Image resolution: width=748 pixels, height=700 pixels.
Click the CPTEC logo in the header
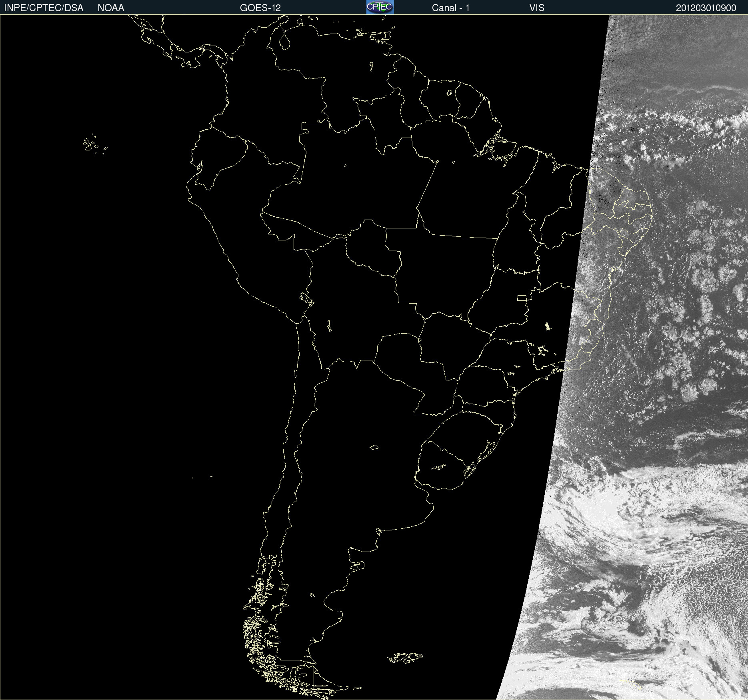coord(380,7)
